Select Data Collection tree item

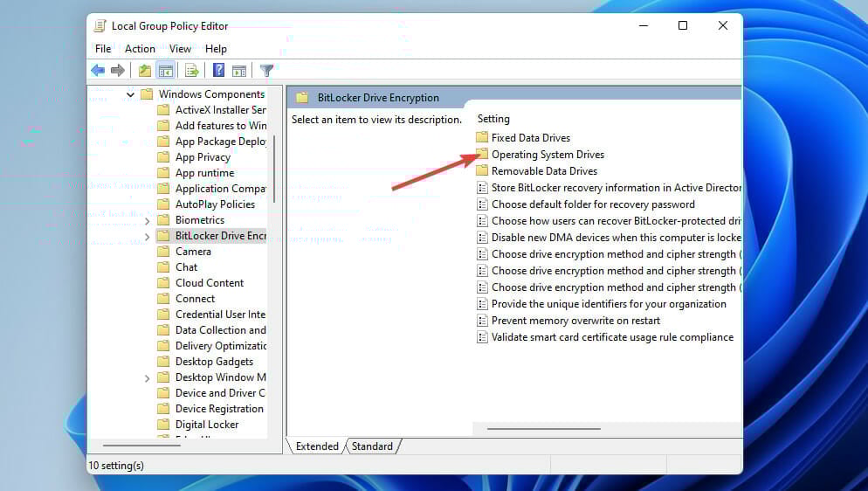[x=220, y=330]
